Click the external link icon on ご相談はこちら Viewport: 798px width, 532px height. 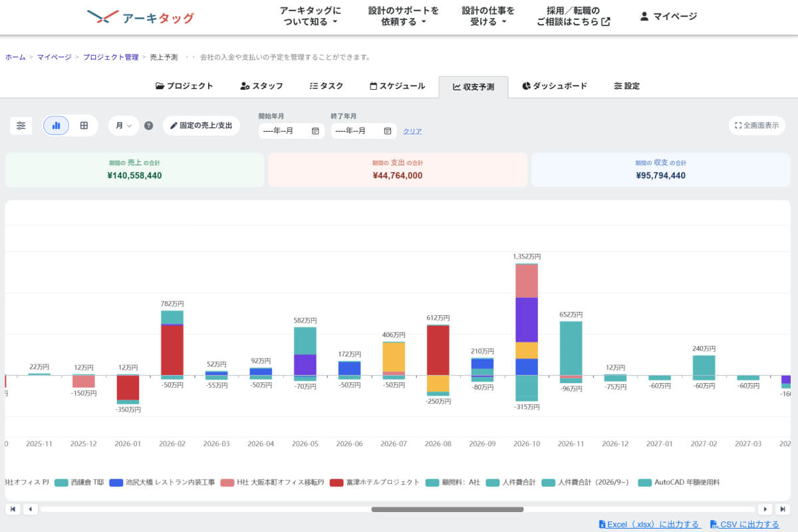[x=606, y=22]
